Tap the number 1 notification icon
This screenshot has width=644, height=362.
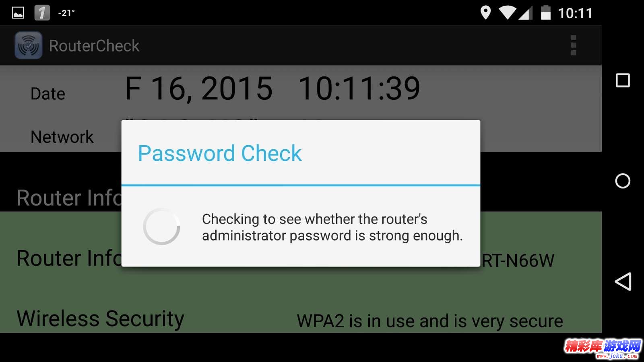click(42, 13)
